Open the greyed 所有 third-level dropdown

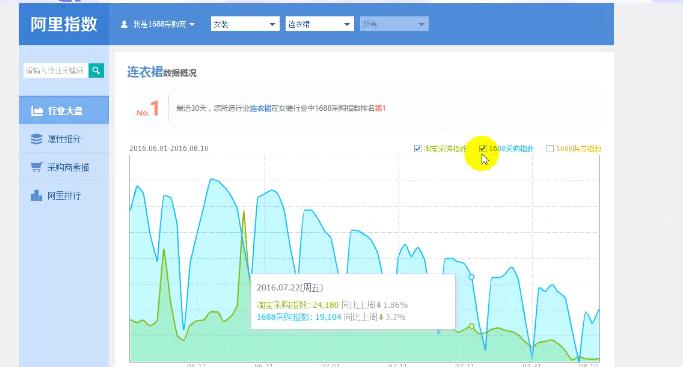[x=394, y=24]
